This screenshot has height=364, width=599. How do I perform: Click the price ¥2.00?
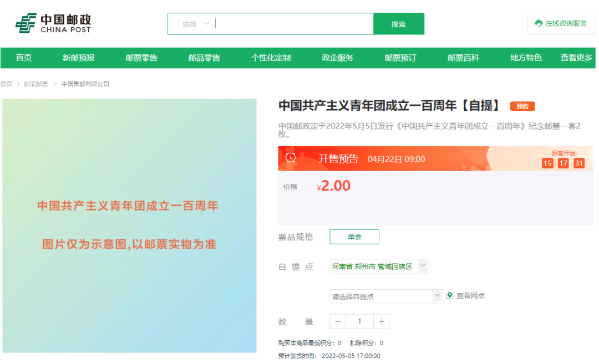coord(333,186)
